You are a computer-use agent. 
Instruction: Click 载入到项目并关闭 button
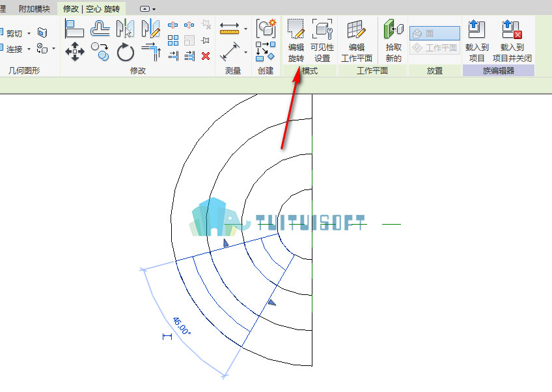[x=512, y=40]
